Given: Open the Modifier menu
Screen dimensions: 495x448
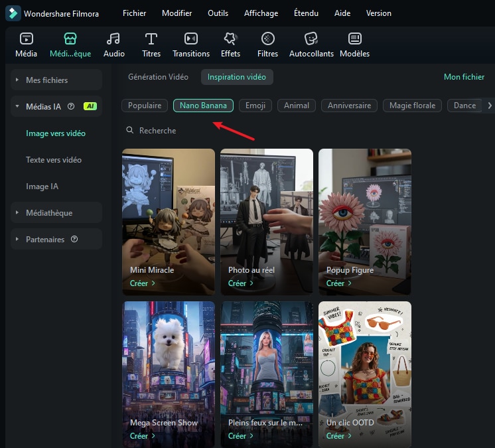Looking at the screenshot, I should click(x=177, y=13).
